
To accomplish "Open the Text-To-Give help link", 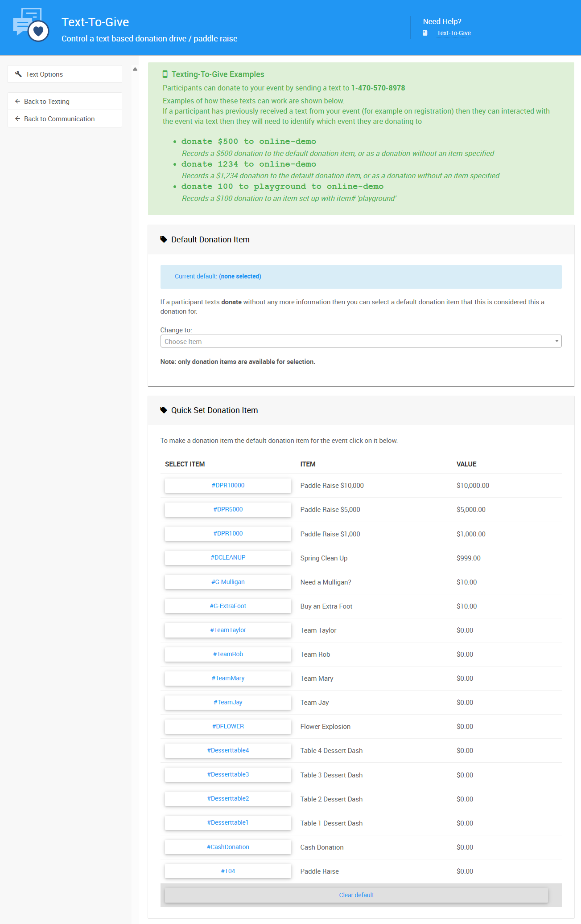I will tap(453, 33).
